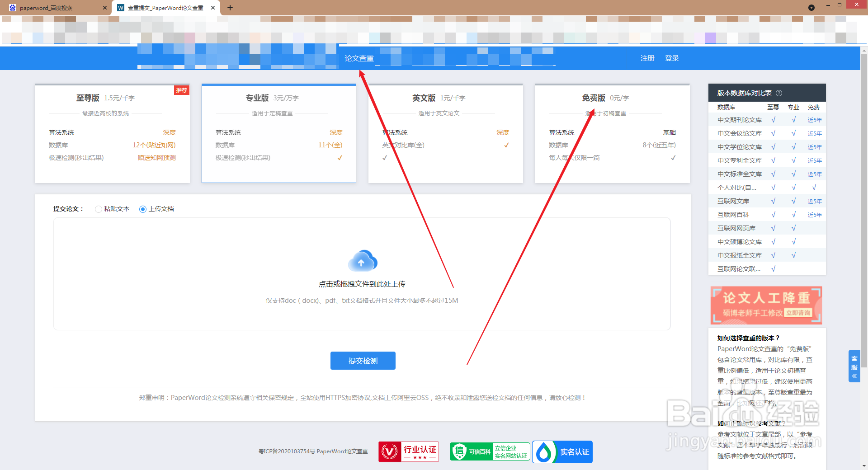The width and height of the screenshot is (868, 470).
Task: Click the Baidu favicon on paperword tab
Action: point(12,8)
